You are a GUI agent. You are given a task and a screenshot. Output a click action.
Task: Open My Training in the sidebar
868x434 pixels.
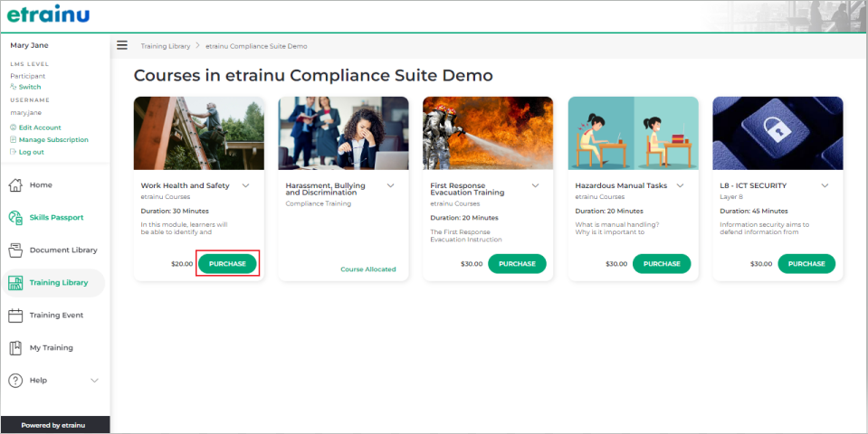pyautogui.click(x=53, y=348)
